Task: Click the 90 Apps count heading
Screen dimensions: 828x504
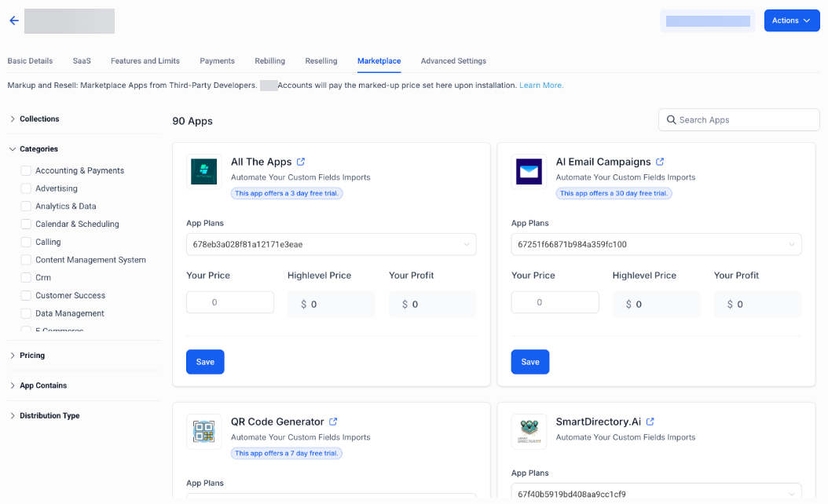Action: (192, 121)
